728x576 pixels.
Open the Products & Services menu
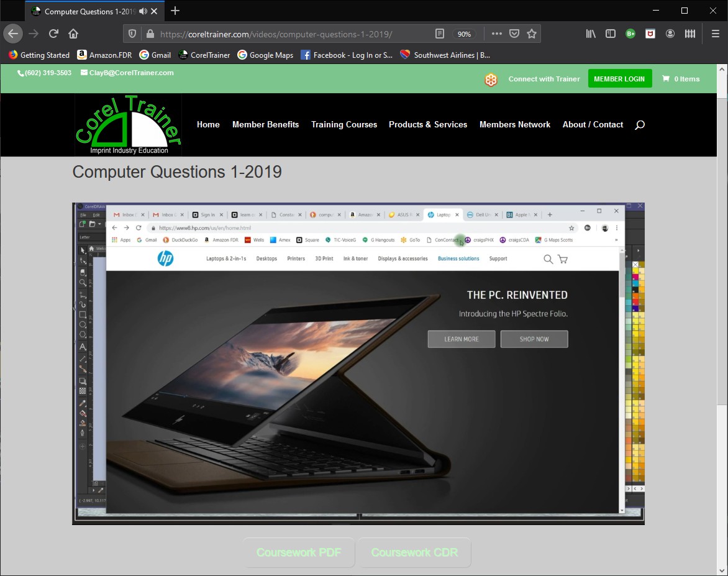(x=428, y=124)
